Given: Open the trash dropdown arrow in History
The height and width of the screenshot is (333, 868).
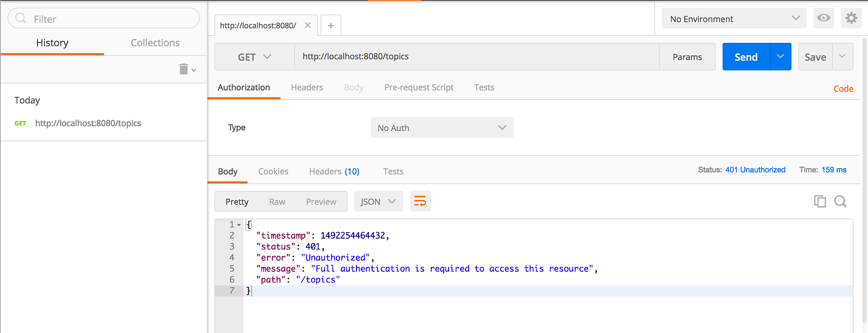Looking at the screenshot, I should click(x=194, y=70).
